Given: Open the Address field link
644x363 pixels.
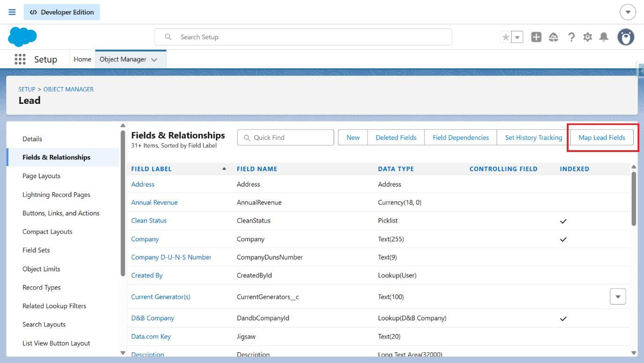Looking at the screenshot, I should (x=143, y=184).
